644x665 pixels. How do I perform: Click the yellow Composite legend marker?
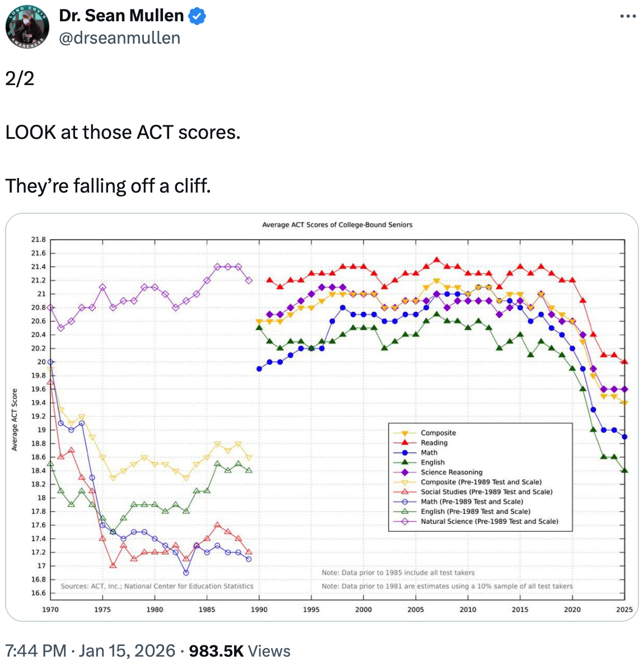[x=405, y=433]
